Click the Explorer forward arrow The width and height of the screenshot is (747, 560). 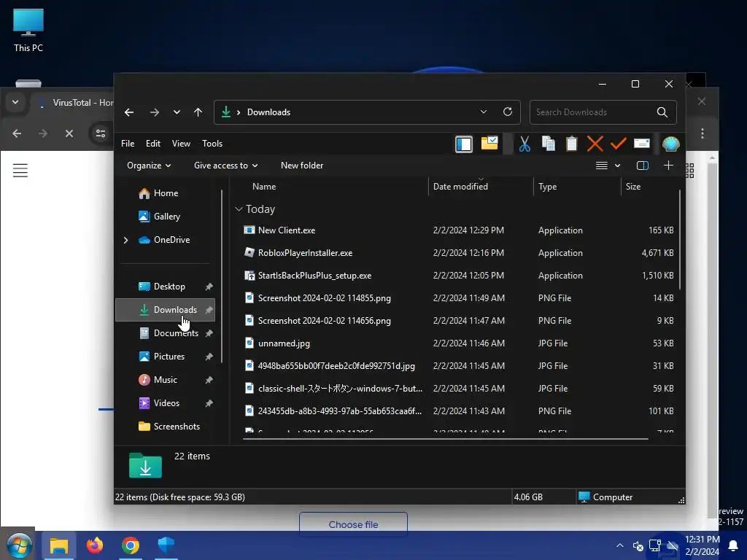point(155,112)
